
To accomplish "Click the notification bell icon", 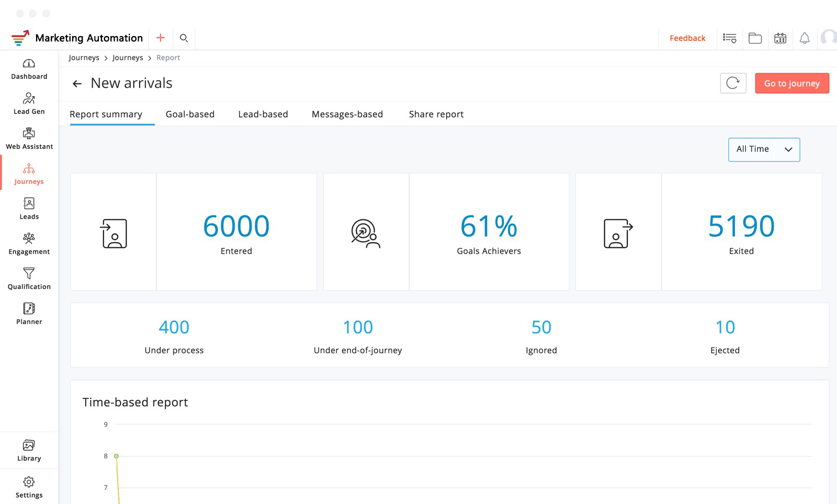I will pyautogui.click(x=805, y=38).
